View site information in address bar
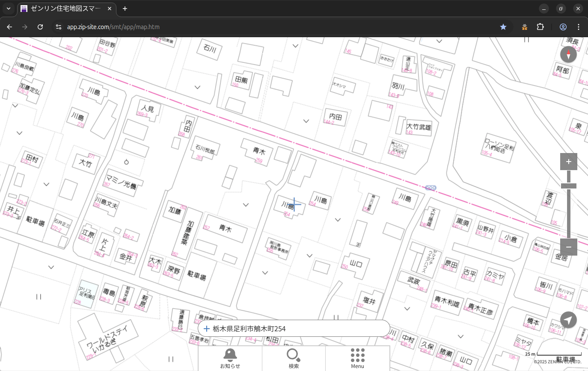The image size is (588, 371). 58,27
